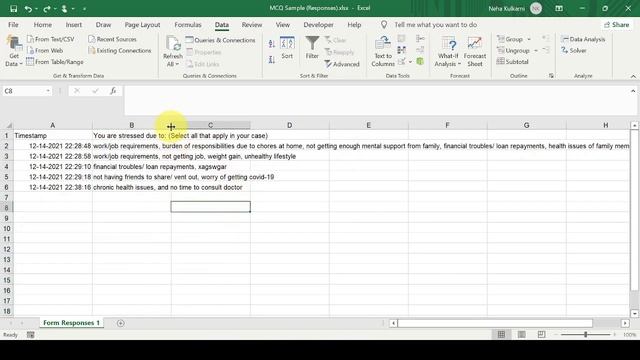The height and width of the screenshot is (360, 640).
Task: Click the Subtotal button
Action: click(x=513, y=62)
